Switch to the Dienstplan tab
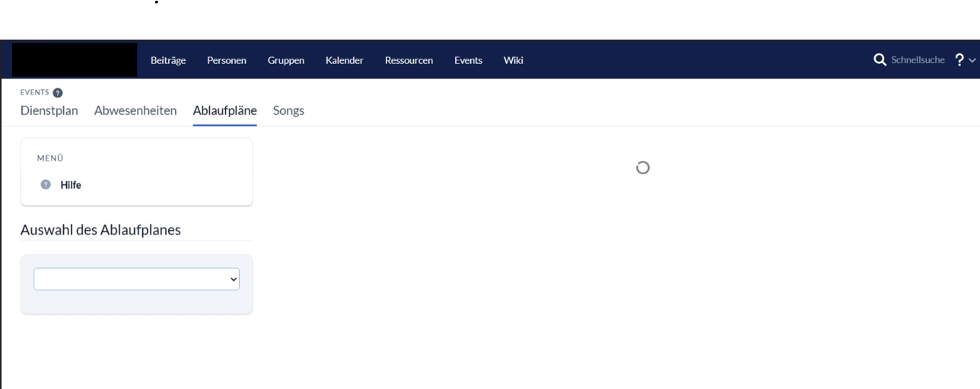Viewport: 980px width, 389px height. 49,110
